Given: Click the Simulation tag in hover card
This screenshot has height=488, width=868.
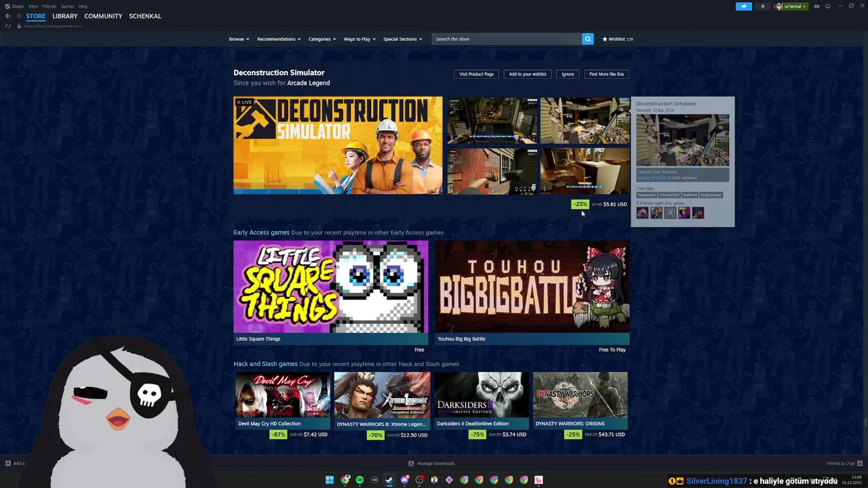Looking at the screenshot, I should click(x=647, y=195).
